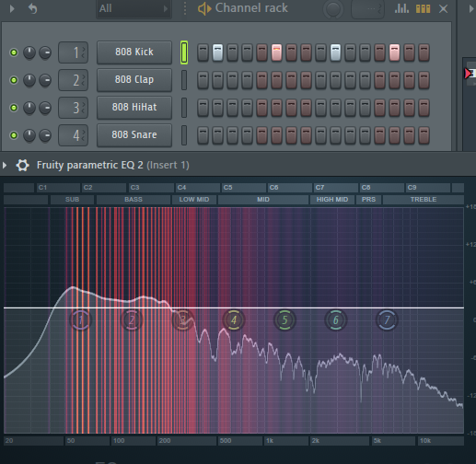Click the 808 Clap panning knob
This screenshot has width=476, height=464.
[x=29, y=80]
